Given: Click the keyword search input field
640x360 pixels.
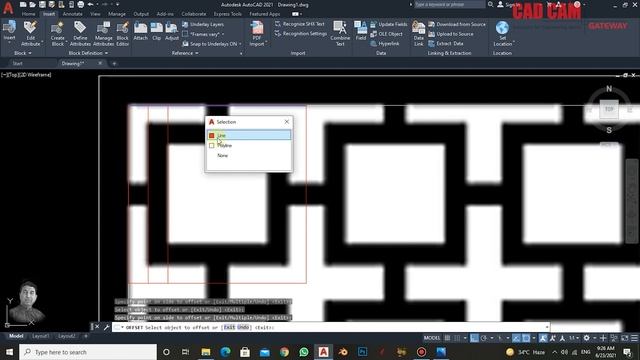Looking at the screenshot, I should point(449,4).
